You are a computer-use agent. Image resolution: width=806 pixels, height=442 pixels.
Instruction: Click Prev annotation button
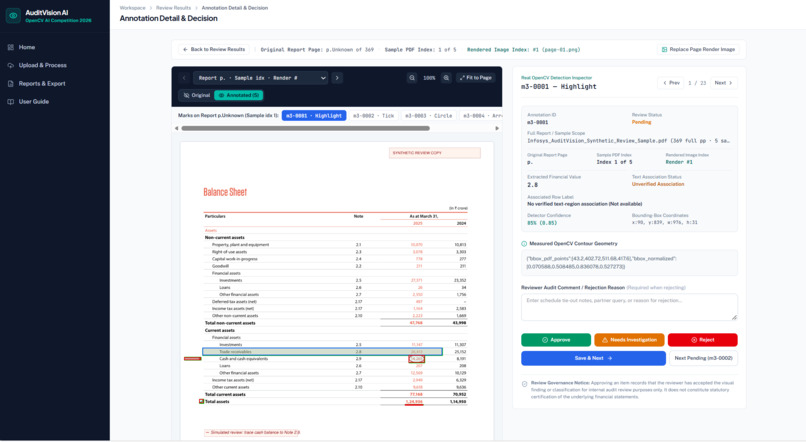(x=671, y=83)
